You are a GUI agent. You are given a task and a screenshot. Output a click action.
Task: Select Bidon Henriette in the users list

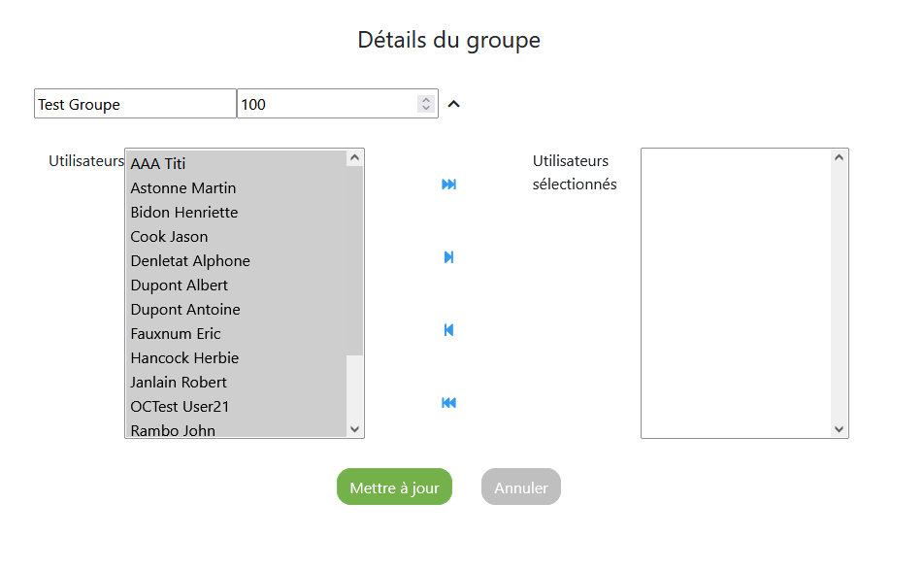184,212
